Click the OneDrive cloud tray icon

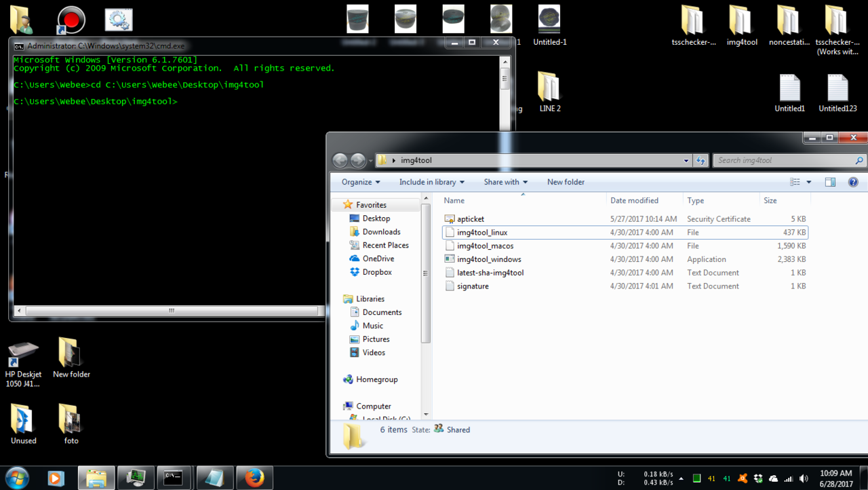pyautogui.click(x=773, y=478)
